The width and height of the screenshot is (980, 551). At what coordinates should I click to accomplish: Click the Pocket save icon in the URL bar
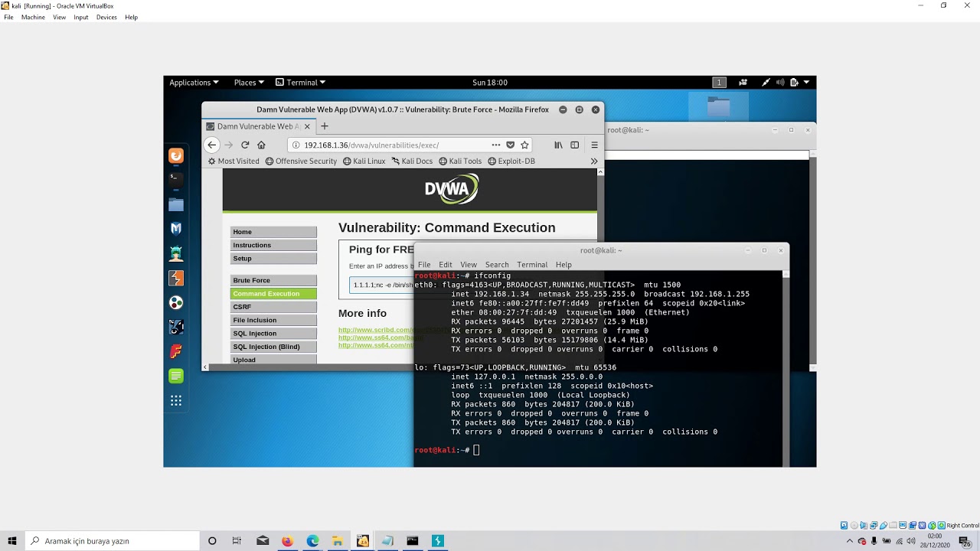point(510,145)
